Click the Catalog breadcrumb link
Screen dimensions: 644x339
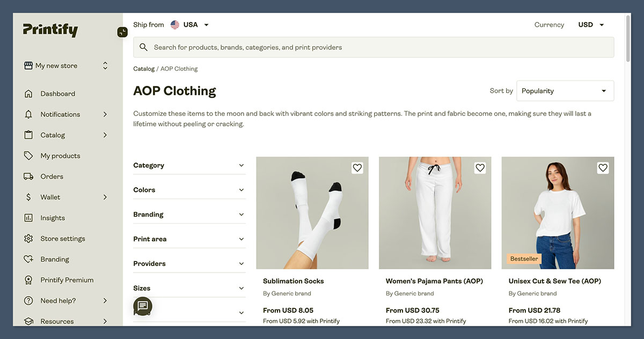144,68
